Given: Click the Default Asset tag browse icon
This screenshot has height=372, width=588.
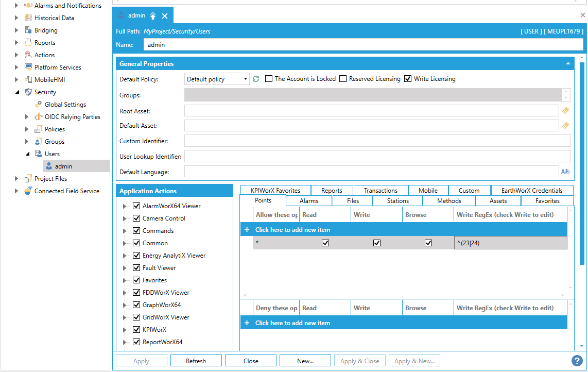Looking at the screenshot, I should [565, 125].
